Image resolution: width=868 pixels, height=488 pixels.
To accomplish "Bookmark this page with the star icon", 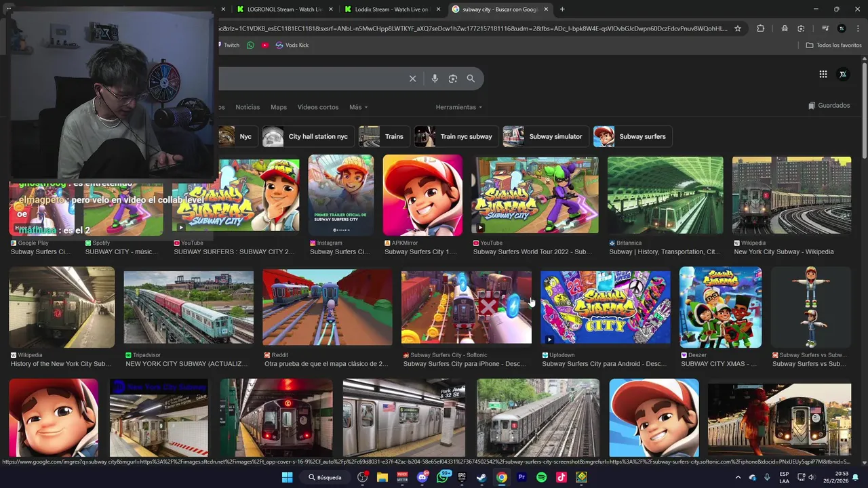I will [738, 28].
